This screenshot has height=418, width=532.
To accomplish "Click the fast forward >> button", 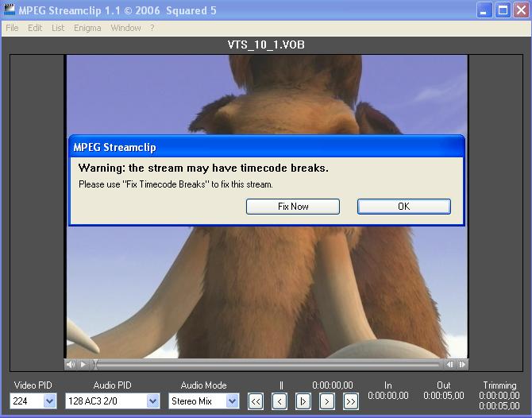I will 350,401.
